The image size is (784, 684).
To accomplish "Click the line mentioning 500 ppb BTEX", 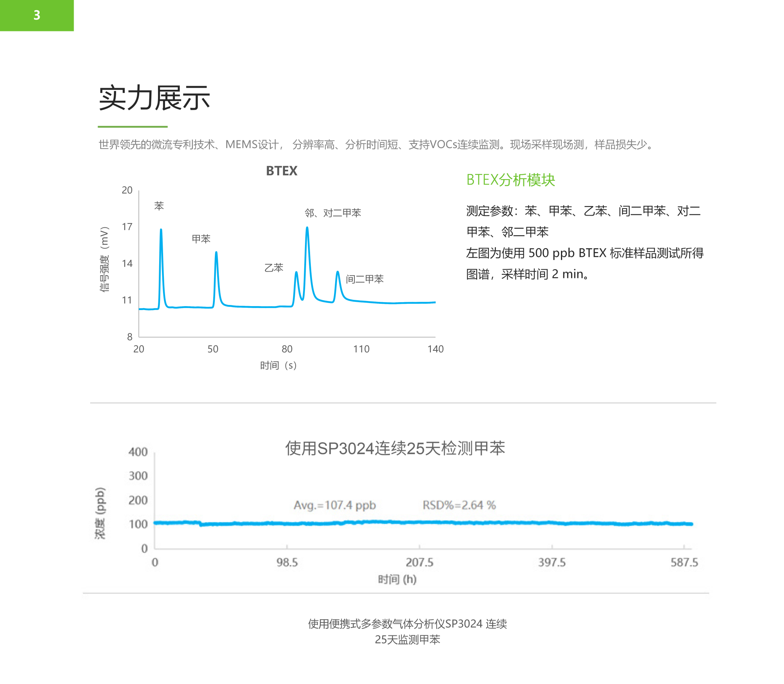I will [x=585, y=253].
